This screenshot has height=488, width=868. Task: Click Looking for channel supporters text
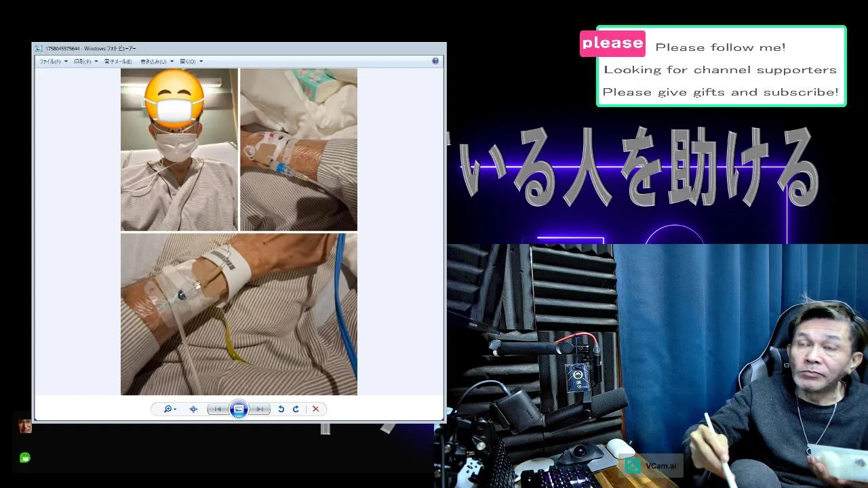click(x=720, y=70)
